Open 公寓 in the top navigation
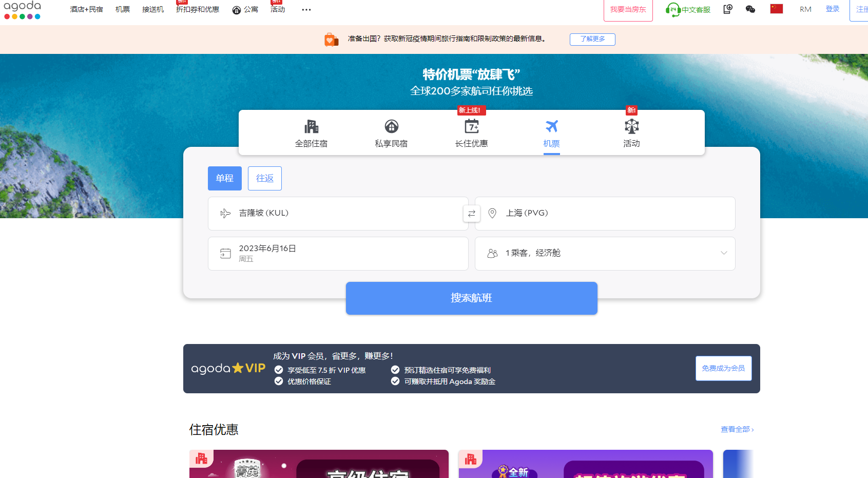Image resolution: width=868 pixels, height=478 pixels. tap(245, 10)
